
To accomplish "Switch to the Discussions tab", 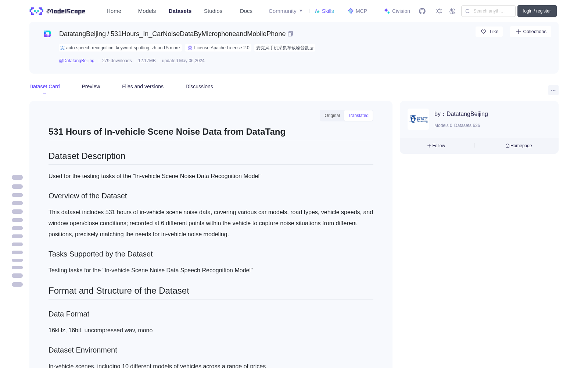I will point(199,86).
